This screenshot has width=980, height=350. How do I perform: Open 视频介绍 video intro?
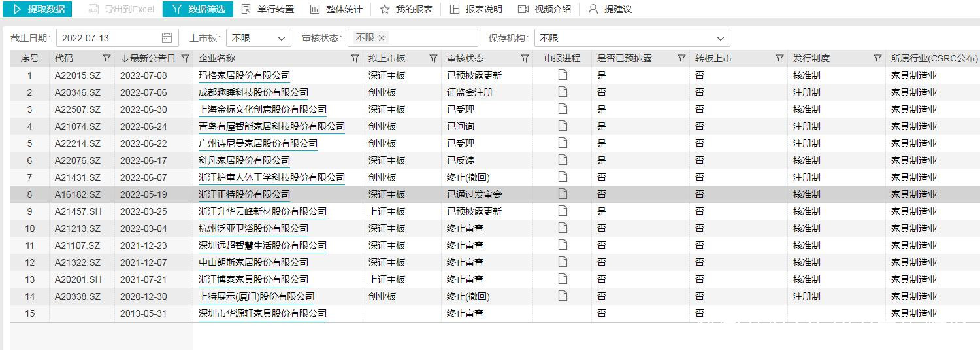pyautogui.click(x=544, y=9)
